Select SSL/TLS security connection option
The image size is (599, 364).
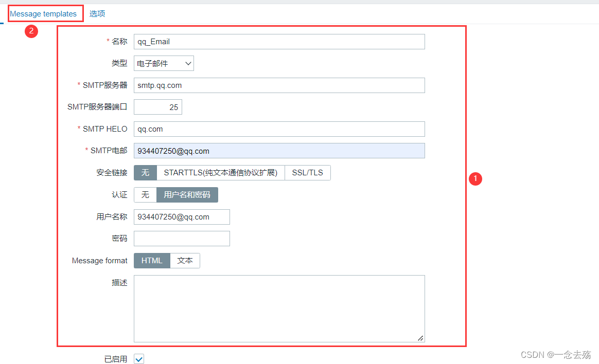coord(308,173)
